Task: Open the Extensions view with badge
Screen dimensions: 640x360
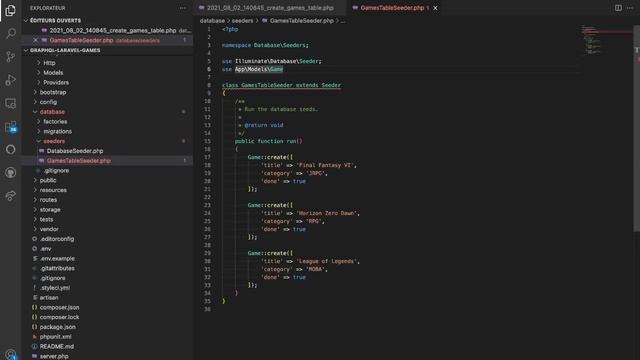Action: (x=11, y=127)
